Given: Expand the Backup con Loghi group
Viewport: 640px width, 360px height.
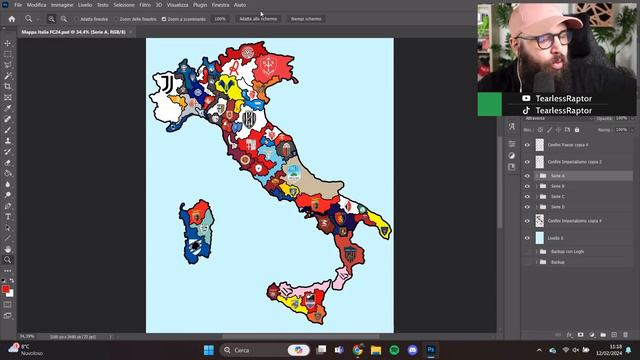Looking at the screenshot, I should coord(536,252).
